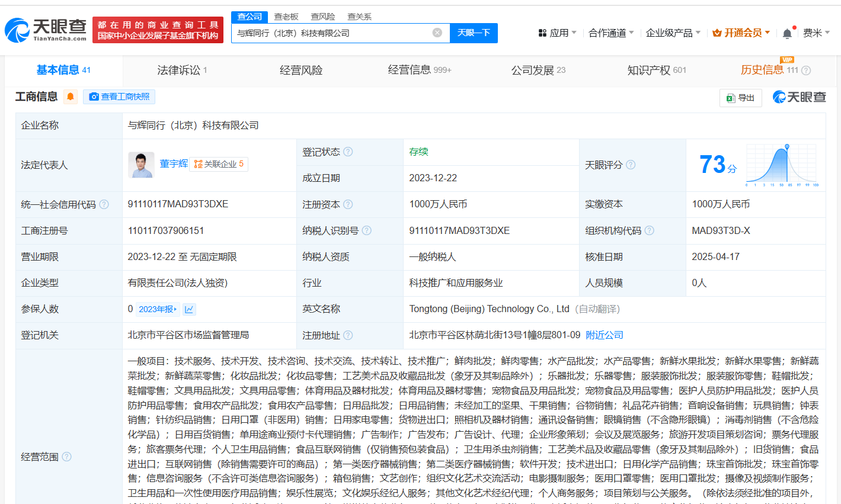Click the orange alert bell beside 工商信息
Screen dimensions: 841x504
click(x=71, y=97)
